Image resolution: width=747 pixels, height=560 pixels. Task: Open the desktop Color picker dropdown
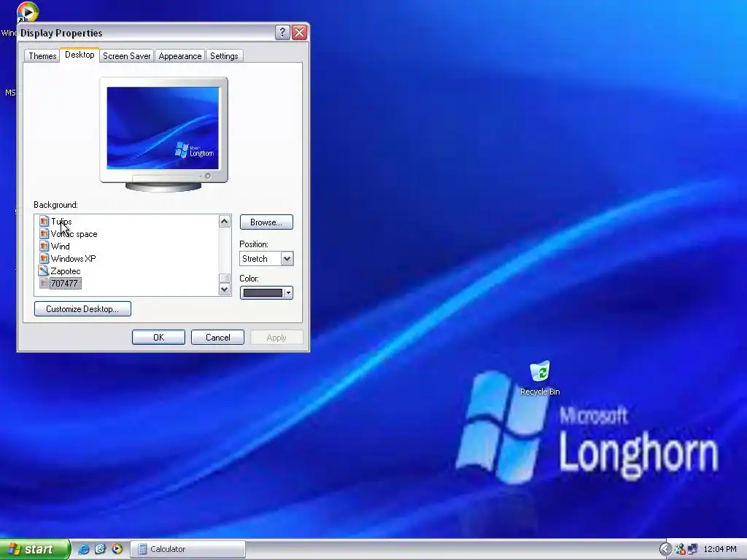tap(266, 293)
